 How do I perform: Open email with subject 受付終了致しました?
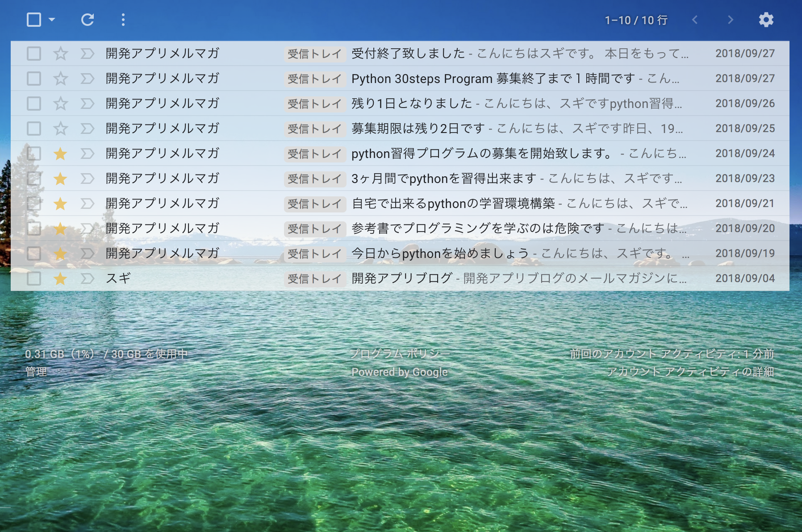pyautogui.click(x=408, y=54)
